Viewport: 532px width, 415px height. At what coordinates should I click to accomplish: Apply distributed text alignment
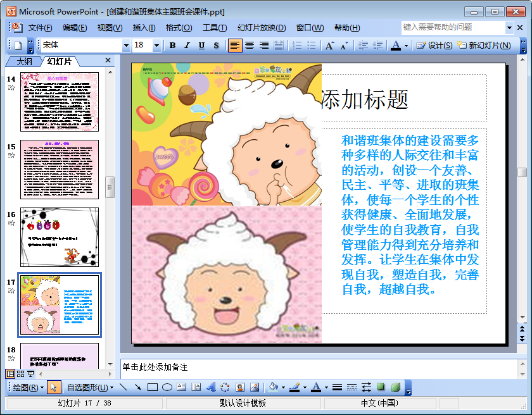279,46
